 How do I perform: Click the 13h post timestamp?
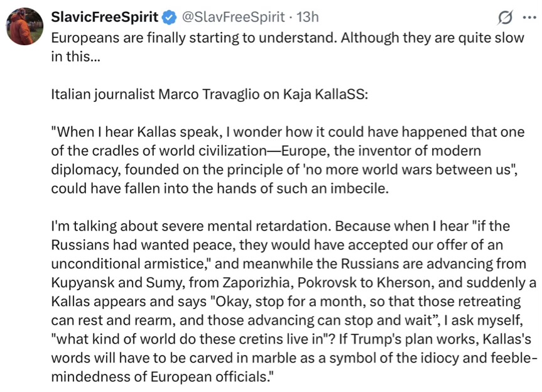307,17
